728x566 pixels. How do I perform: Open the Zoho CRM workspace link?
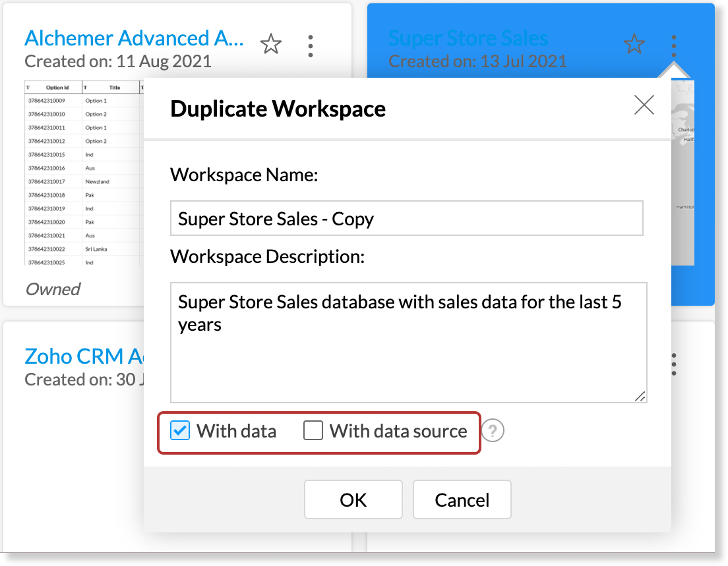(x=84, y=356)
